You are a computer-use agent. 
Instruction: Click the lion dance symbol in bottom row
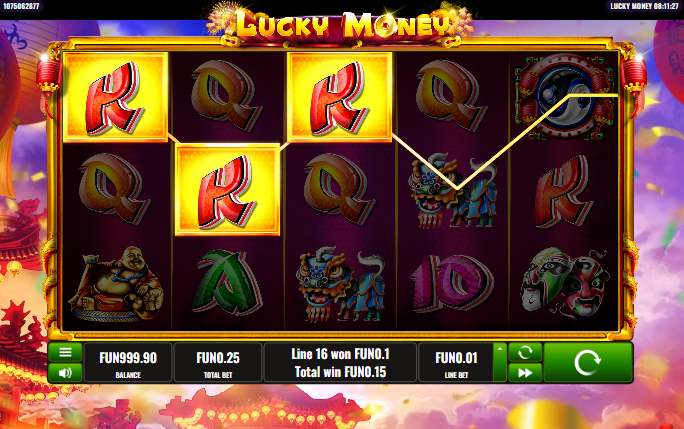point(340,284)
